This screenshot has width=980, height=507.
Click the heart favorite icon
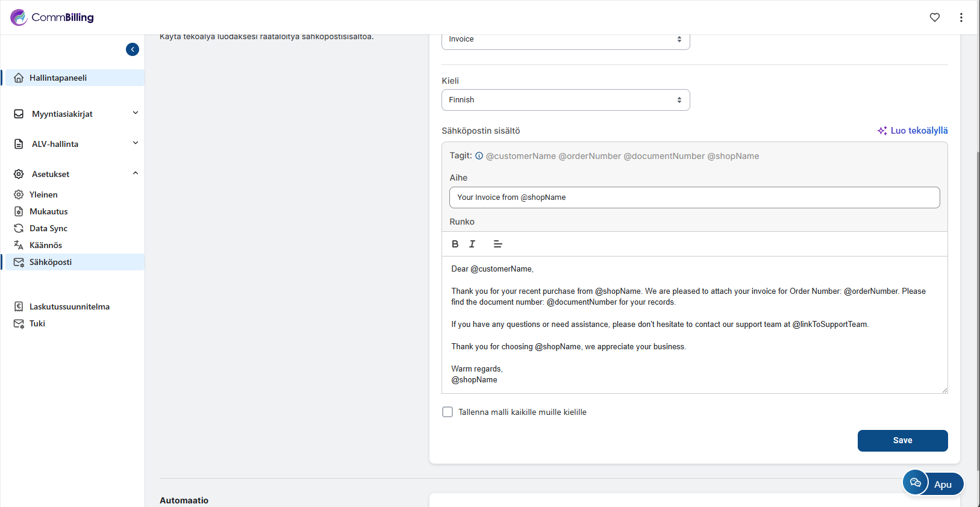(934, 17)
